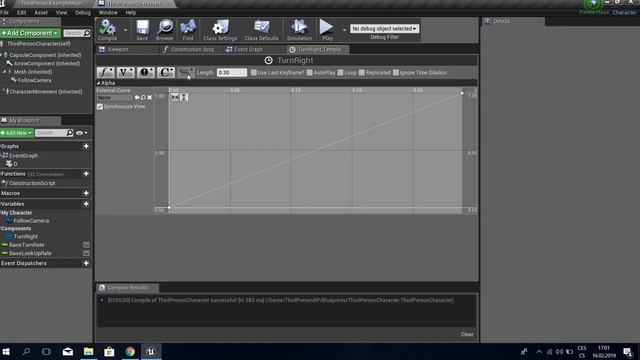Add a new function with plus icon
The image size is (640, 360).
86,174
